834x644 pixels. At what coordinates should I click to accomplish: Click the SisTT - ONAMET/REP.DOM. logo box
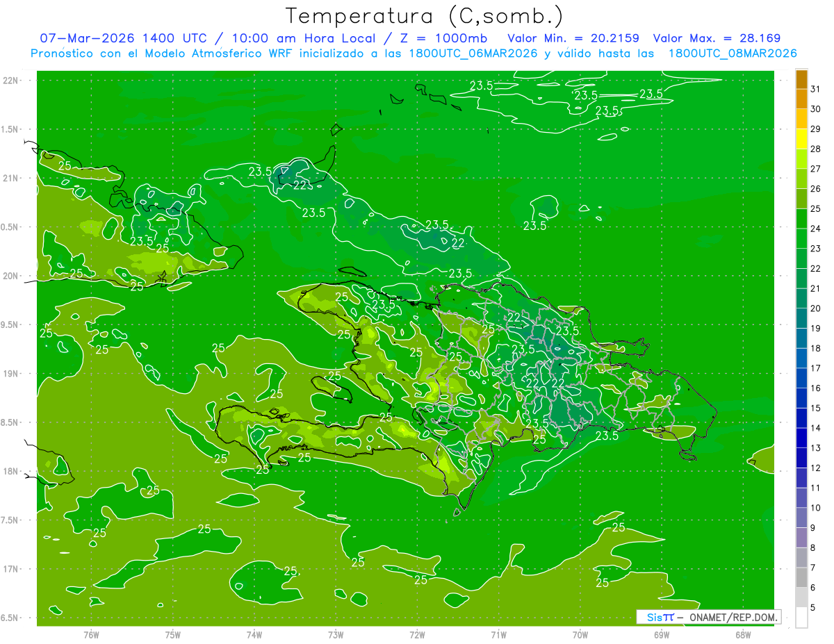tap(709, 617)
